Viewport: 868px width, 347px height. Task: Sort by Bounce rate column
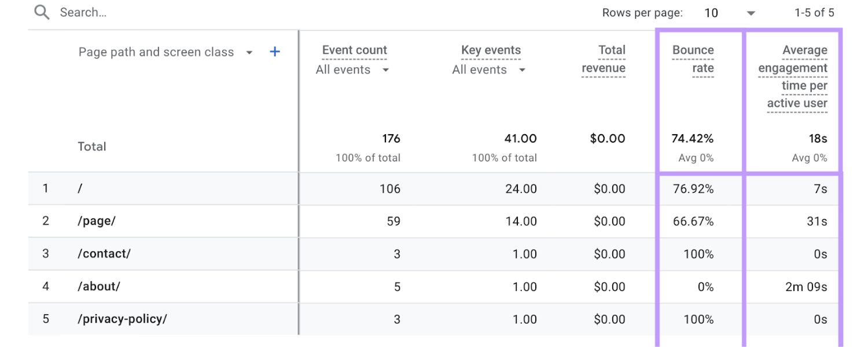[693, 59]
